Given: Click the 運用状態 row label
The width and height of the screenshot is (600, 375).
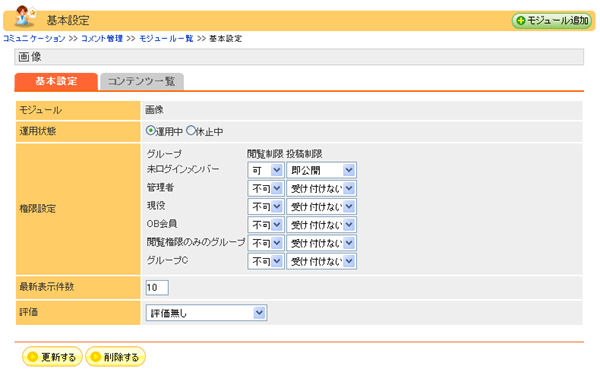Looking at the screenshot, I should 38,131.
